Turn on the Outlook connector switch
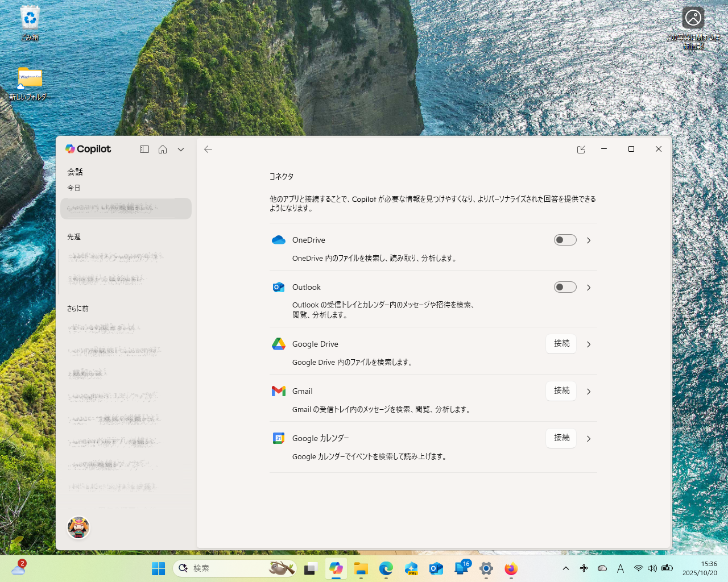 tap(565, 287)
